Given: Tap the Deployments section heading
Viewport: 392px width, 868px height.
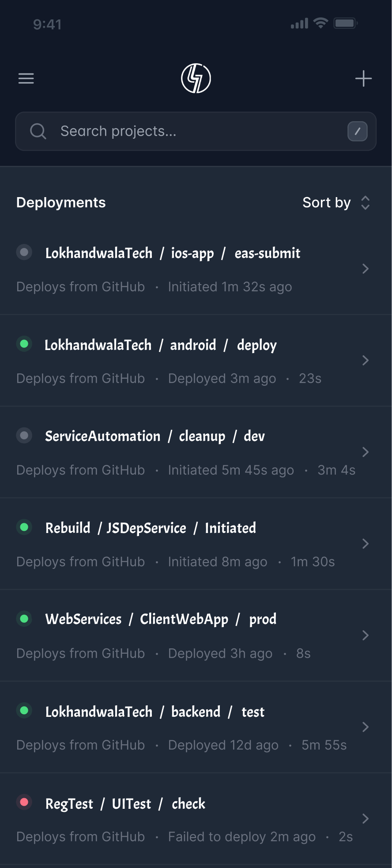Looking at the screenshot, I should coord(61,203).
